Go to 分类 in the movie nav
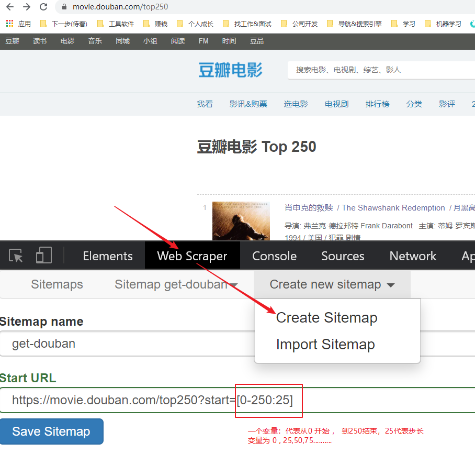 click(414, 104)
